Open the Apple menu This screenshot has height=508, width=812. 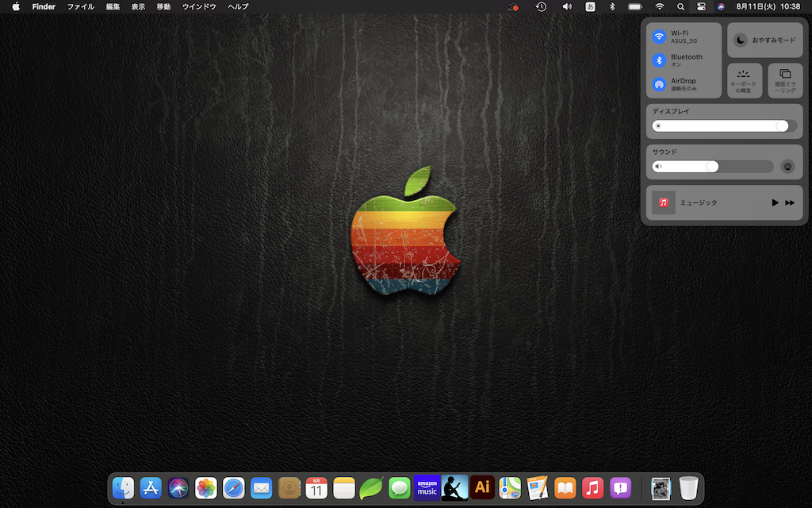(x=16, y=6)
